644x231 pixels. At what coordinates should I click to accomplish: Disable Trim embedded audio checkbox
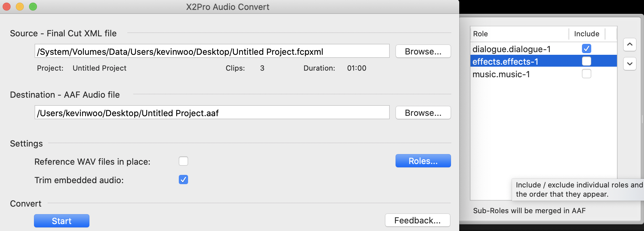(x=183, y=180)
